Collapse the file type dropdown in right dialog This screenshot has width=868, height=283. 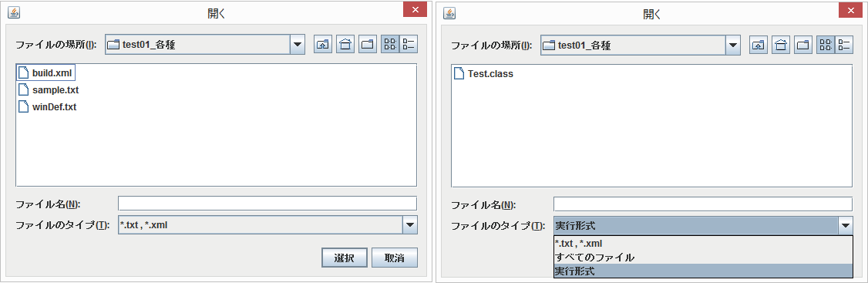point(846,225)
